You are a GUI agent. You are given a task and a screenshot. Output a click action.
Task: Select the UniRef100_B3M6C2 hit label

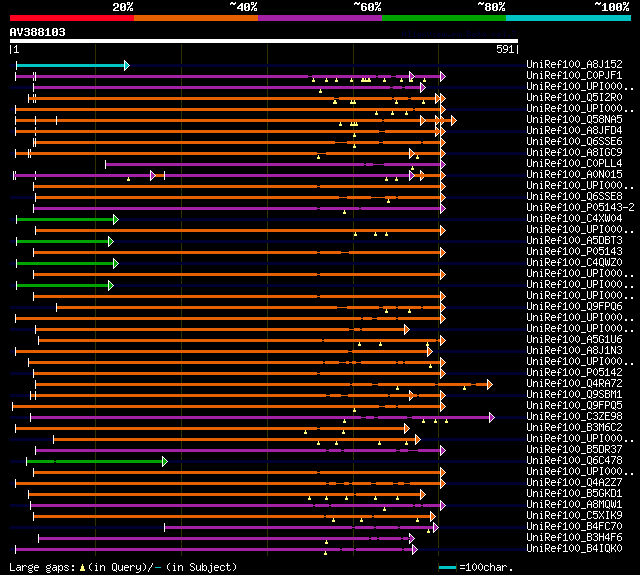click(574, 428)
